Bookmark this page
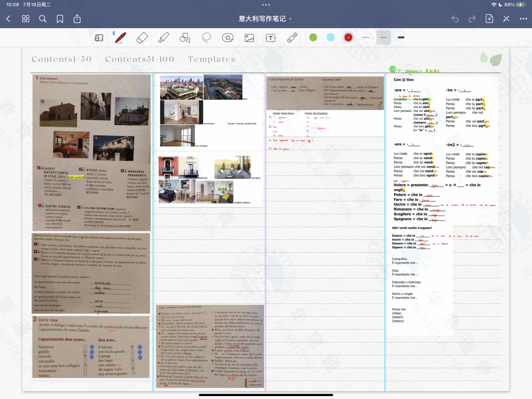 (x=60, y=19)
